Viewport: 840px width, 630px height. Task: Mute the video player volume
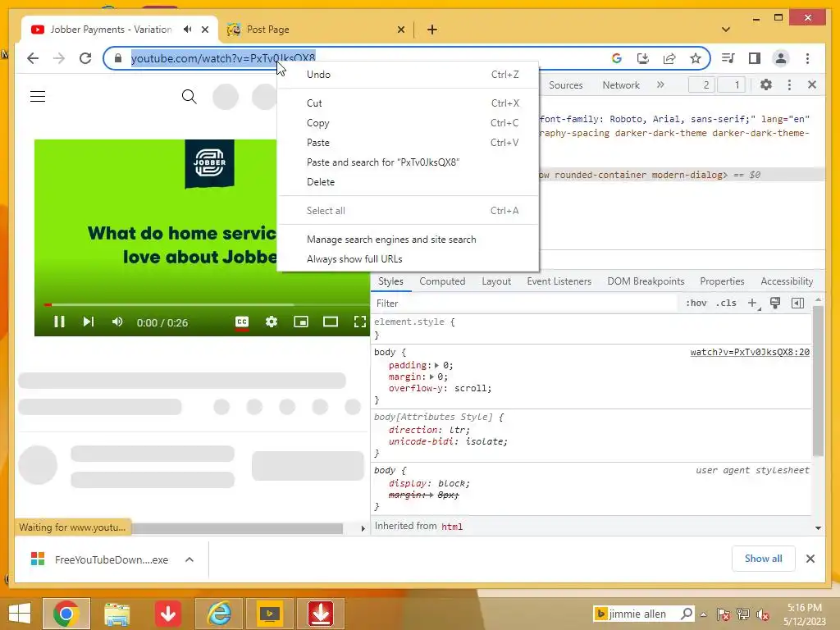(117, 322)
